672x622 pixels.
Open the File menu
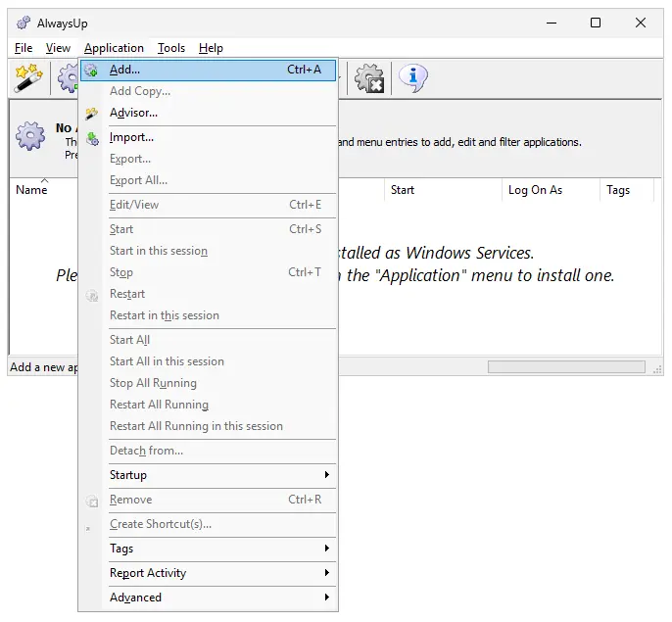pyautogui.click(x=24, y=48)
